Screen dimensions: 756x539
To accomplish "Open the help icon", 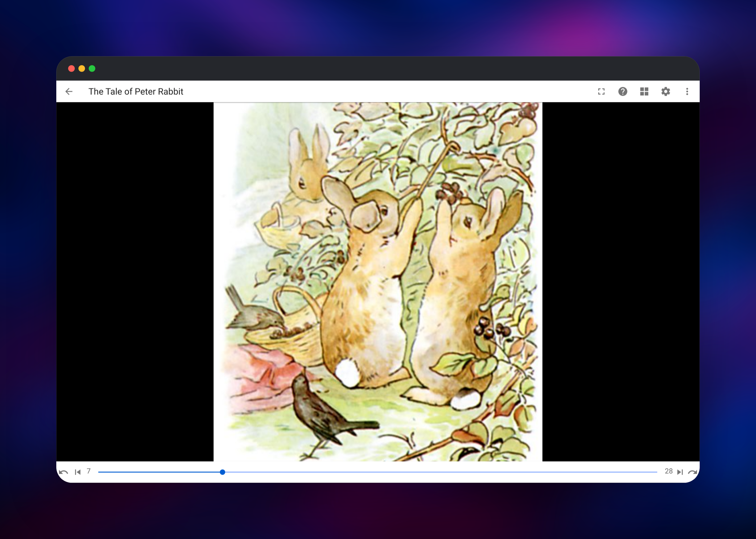I will (x=623, y=92).
